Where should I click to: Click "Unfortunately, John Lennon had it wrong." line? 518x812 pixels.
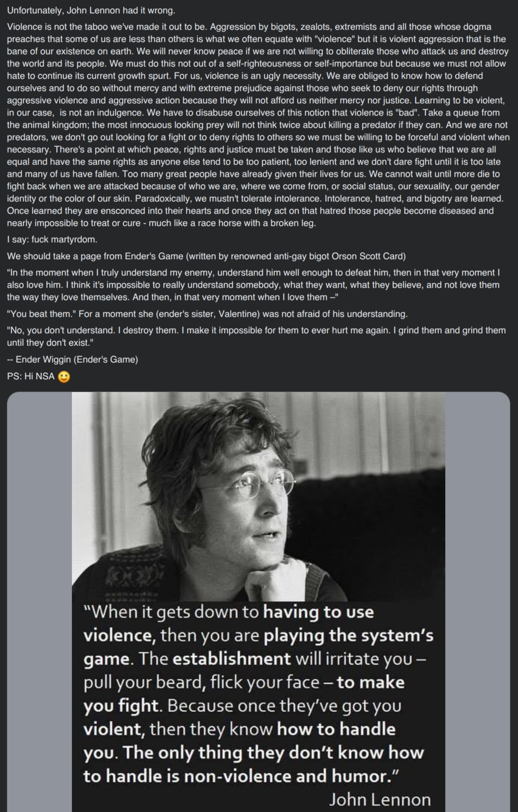91,10
